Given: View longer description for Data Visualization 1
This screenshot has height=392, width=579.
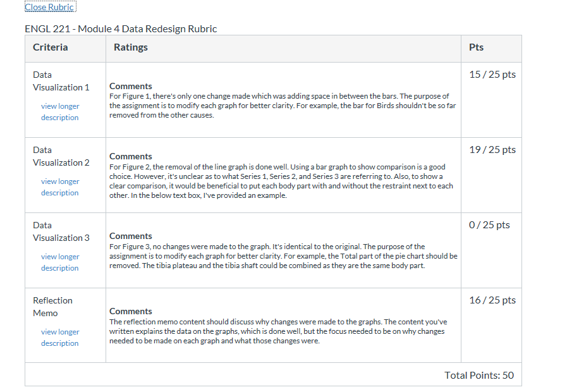Looking at the screenshot, I should click(60, 111).
